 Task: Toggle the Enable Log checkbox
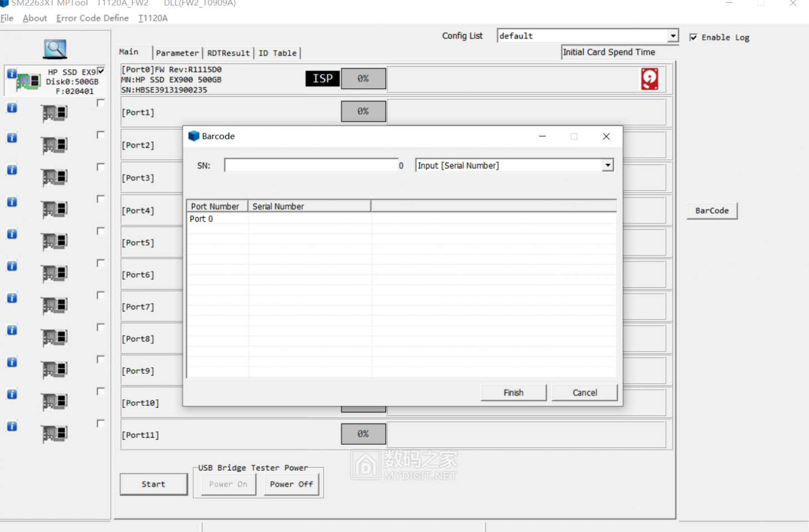coord(693,37)
